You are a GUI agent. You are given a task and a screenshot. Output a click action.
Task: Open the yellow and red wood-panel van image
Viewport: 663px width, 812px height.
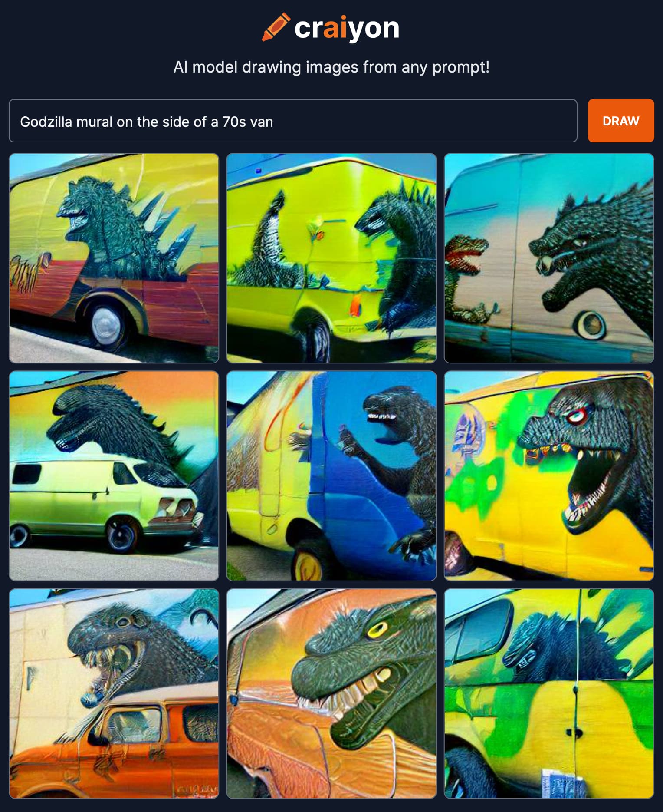coord(114,258)
